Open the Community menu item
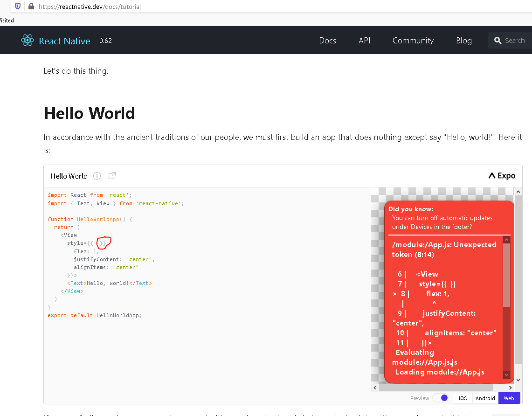 (413, 41)
